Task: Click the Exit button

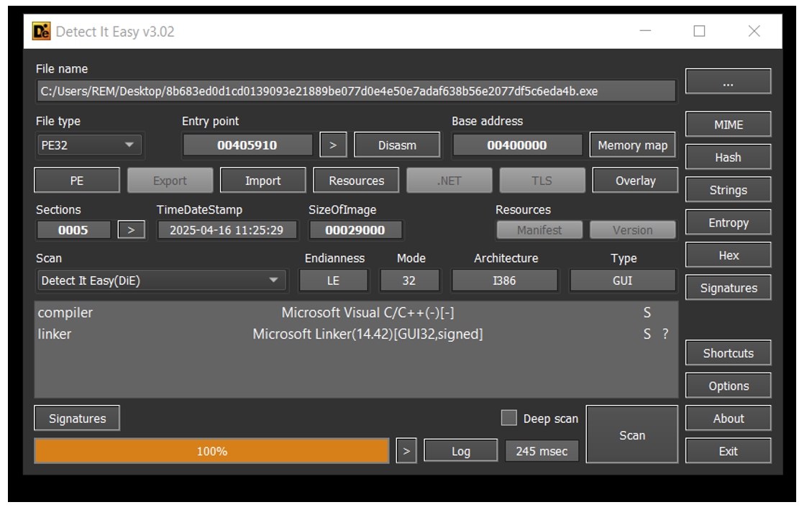Action: pyautogui.click(x=728, y=451)
